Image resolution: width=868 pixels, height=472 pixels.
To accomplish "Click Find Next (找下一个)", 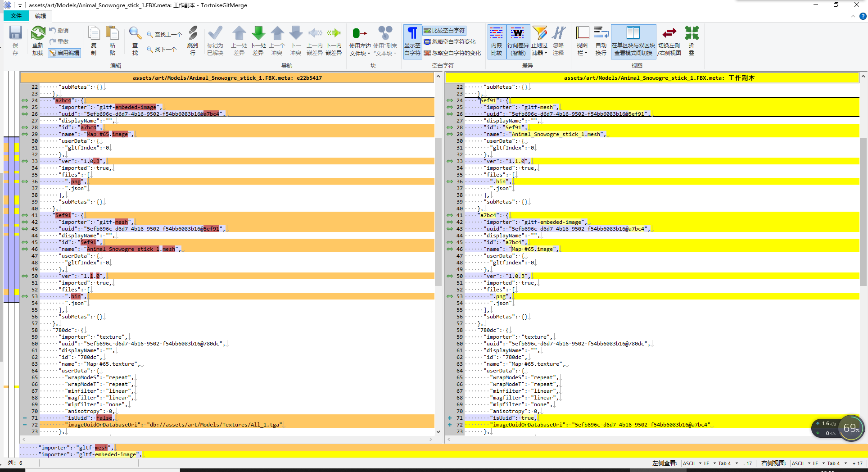I will coord(162,49).
